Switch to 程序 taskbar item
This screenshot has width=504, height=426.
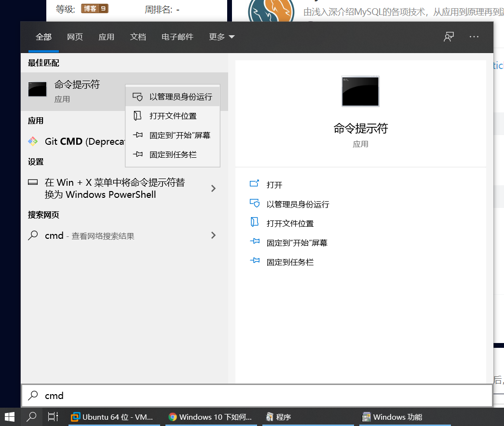[308, 417]
